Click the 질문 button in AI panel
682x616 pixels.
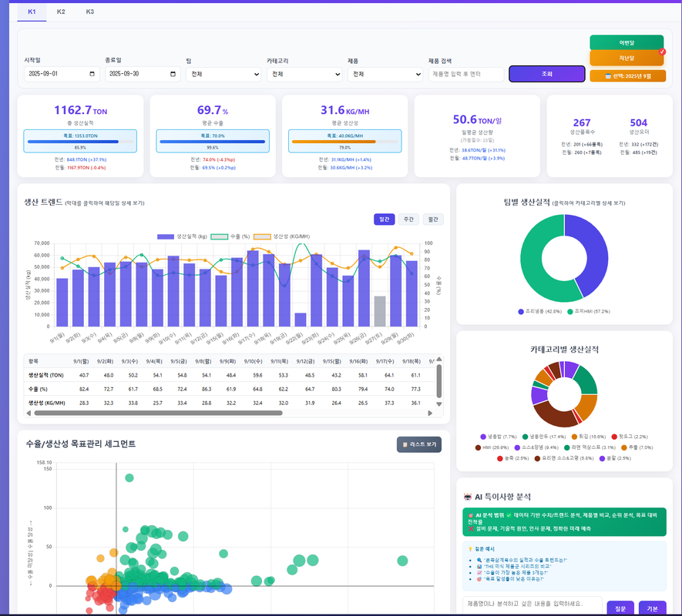point(620,608)
